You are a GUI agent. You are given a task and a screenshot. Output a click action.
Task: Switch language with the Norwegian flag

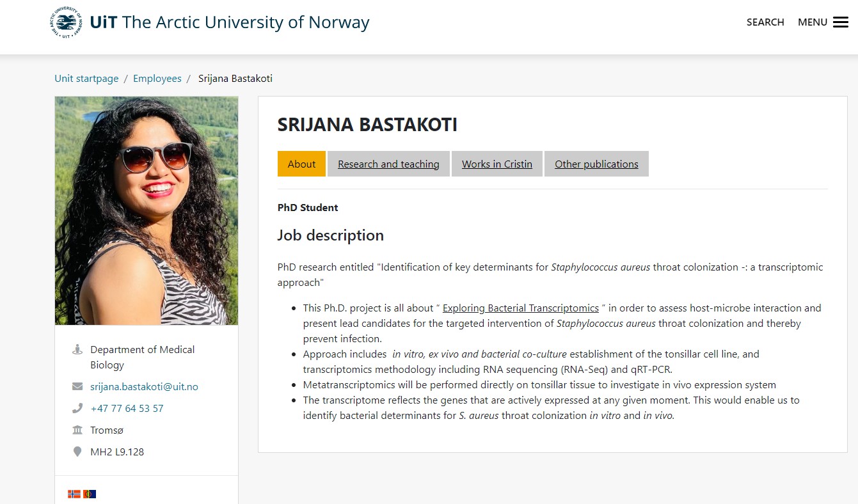pyautogui.click(x=74, y=494)
